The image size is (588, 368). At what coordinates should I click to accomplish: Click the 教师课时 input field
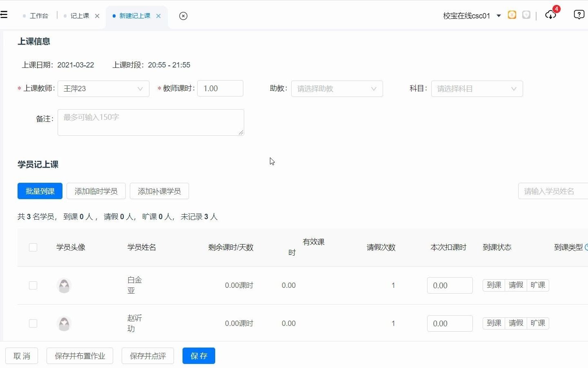tap(220, 88)
